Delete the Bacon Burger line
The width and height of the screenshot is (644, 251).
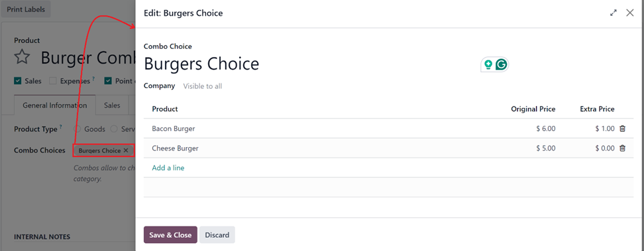622,128
